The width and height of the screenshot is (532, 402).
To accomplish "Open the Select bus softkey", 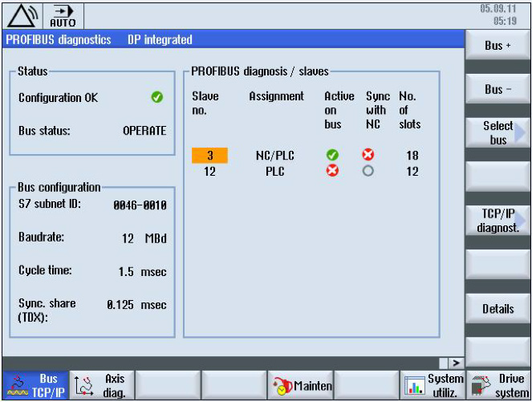I will [x=497, y=133].
